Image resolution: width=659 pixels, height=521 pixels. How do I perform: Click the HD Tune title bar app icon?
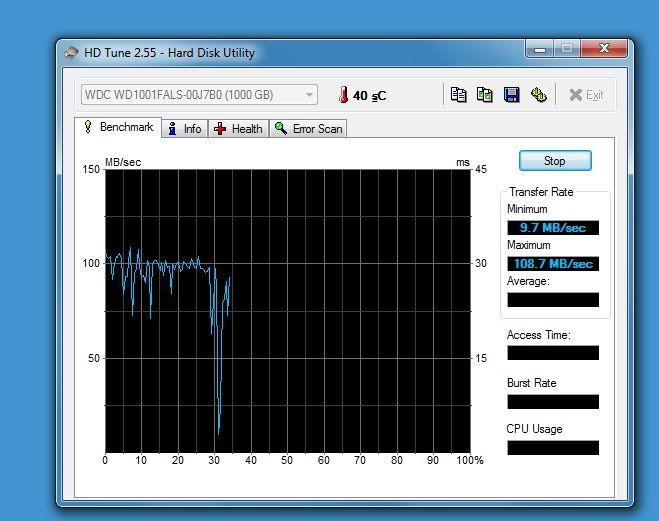click(72, 53)
